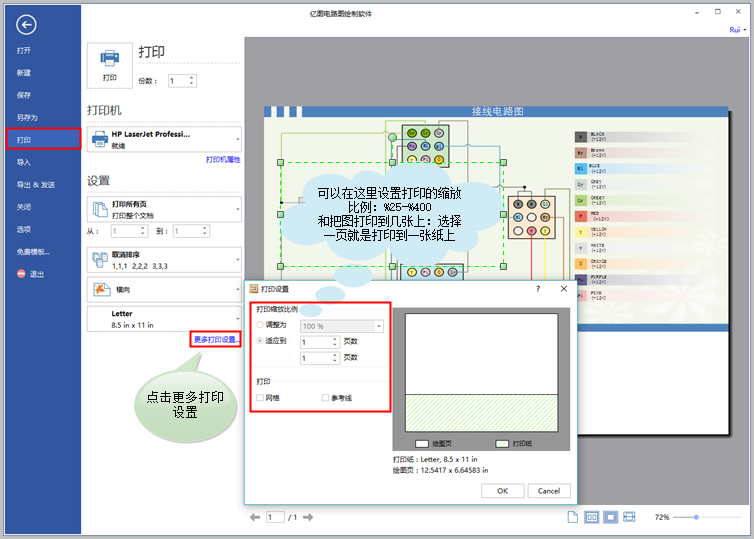Select fit page view icon
The height and width of the screenshot is (539, 754).
tap(610, 517)
